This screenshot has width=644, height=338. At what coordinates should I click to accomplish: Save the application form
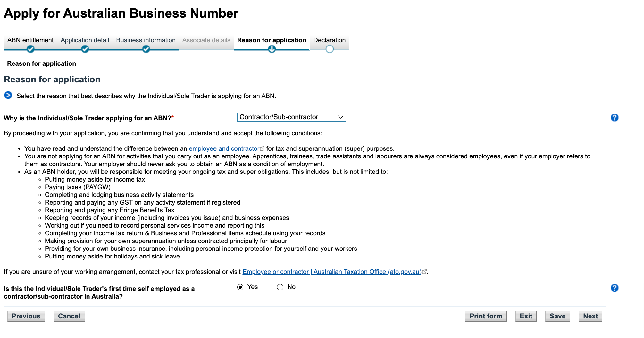pos(557,316)
